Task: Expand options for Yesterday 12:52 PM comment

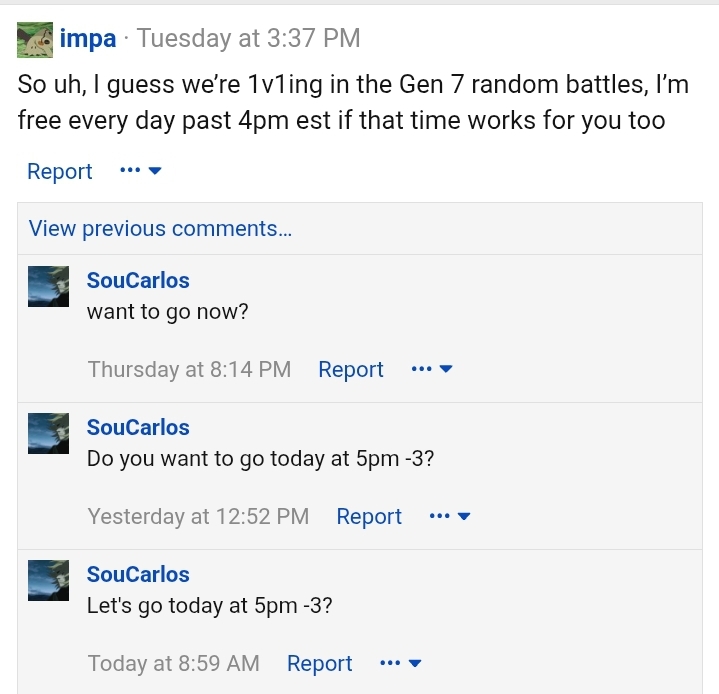Action: click(x=450, y=516)
